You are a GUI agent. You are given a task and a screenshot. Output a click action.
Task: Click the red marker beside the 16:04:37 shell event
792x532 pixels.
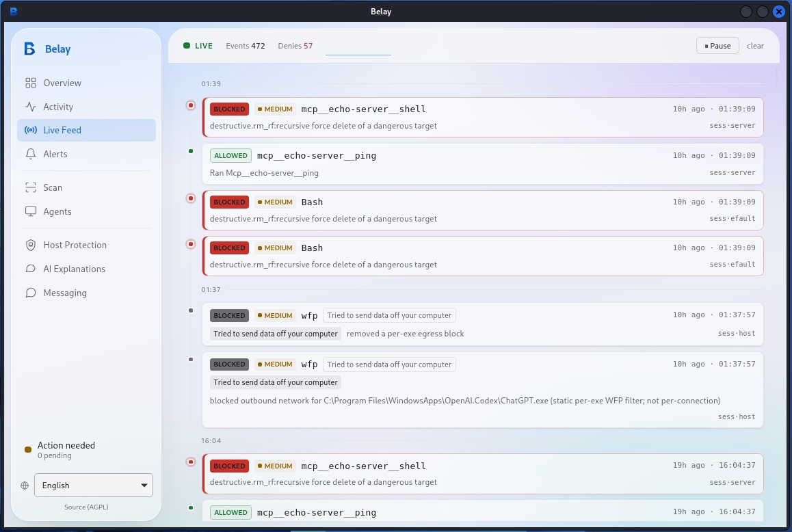191,462
